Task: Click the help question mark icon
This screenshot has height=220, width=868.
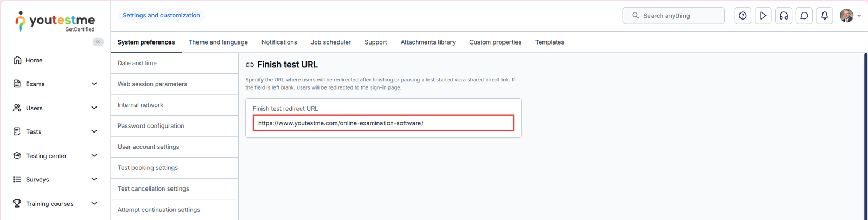Action: (x=743, y=16)
